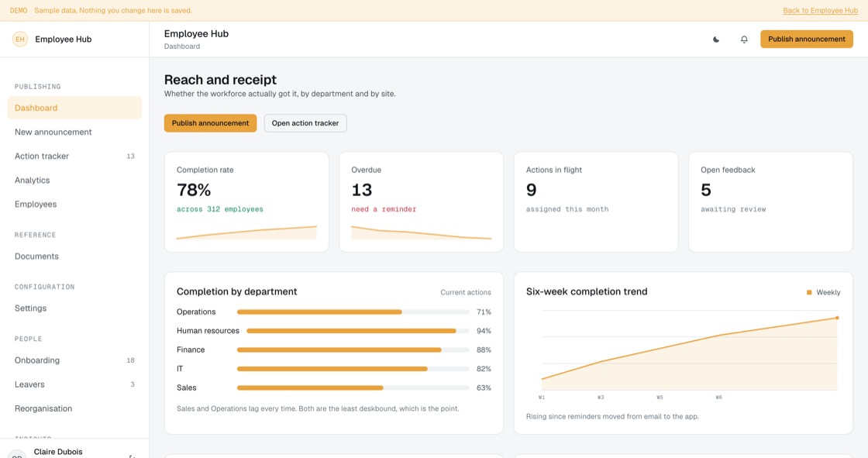The width and height of the screenshot is (868, 458).
Task: Select Dashboard in the sidebar menu
Action: [74, 108]
